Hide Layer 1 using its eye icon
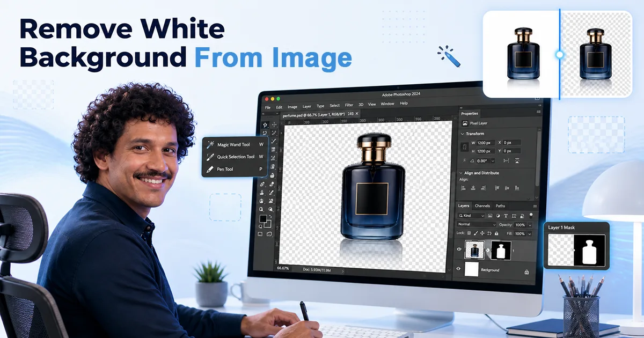The height and width of the screenshot is (338, 644). 459,249
